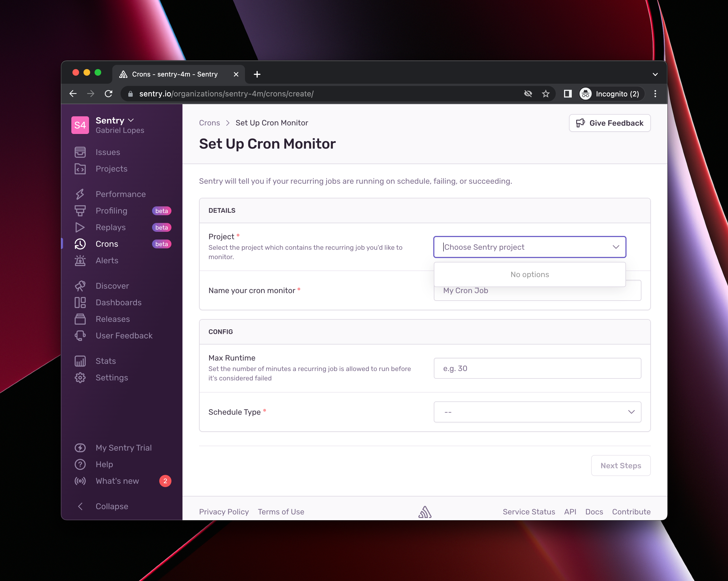Open the Service Status link

coord(528,511)
